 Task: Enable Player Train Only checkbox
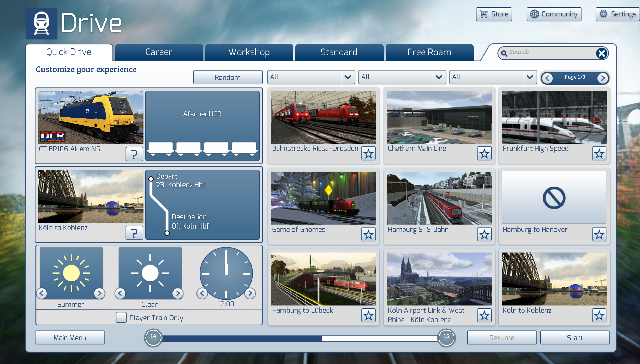[121, 317]
